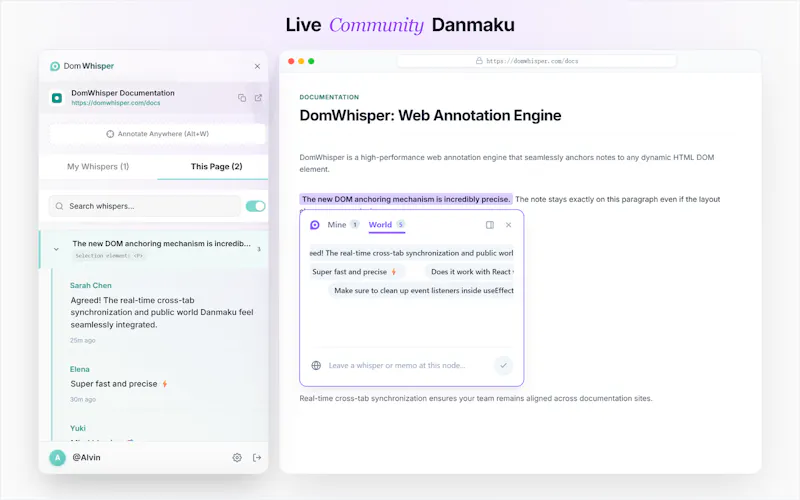Select the World tab in popup
This screenshot has height=500, width=800.
[386, 224]
